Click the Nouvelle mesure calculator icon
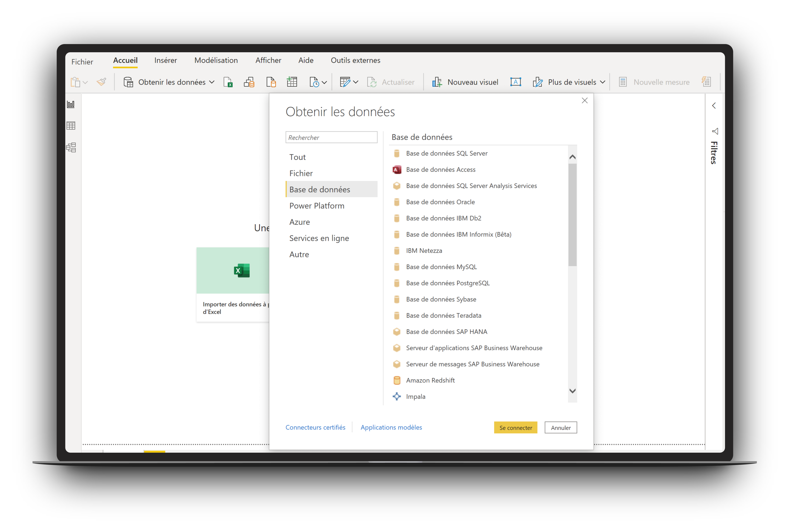 pyautogui.click(x=623, y=82)
